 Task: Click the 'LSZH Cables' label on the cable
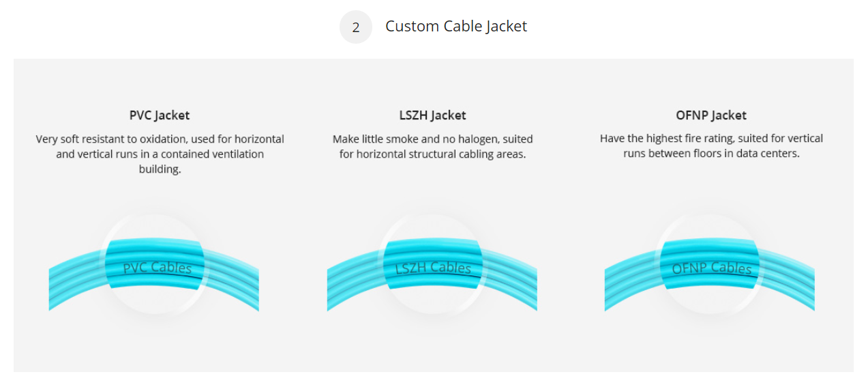coord(434,268)
